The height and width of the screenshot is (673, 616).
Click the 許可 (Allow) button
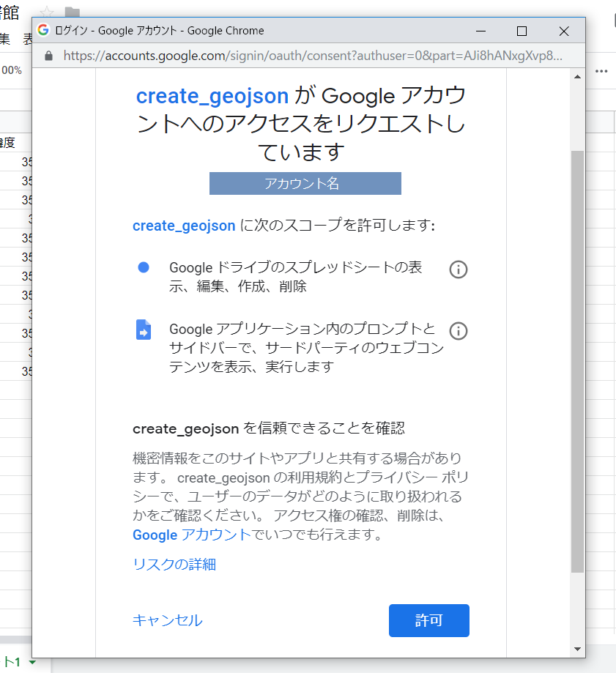[428, 620]
